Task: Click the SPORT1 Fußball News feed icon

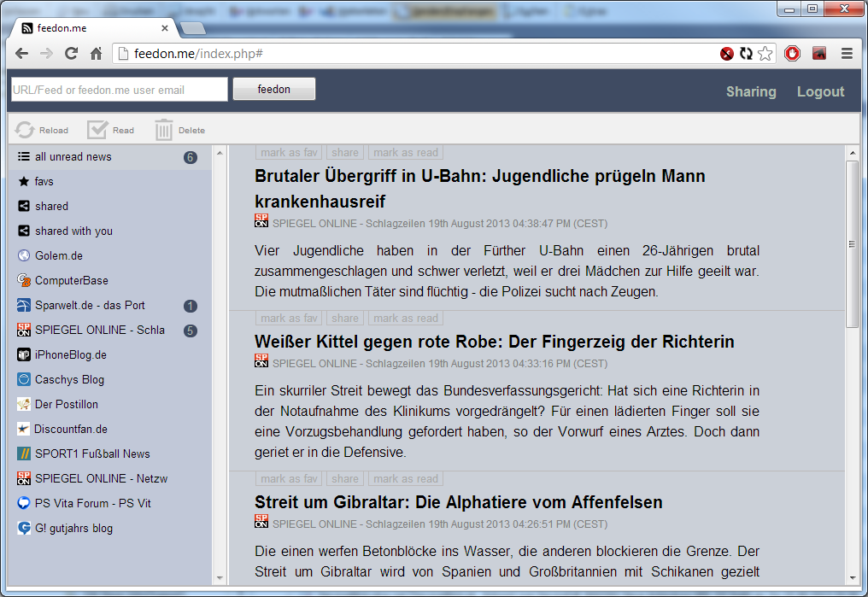Action: click(24, 454)
